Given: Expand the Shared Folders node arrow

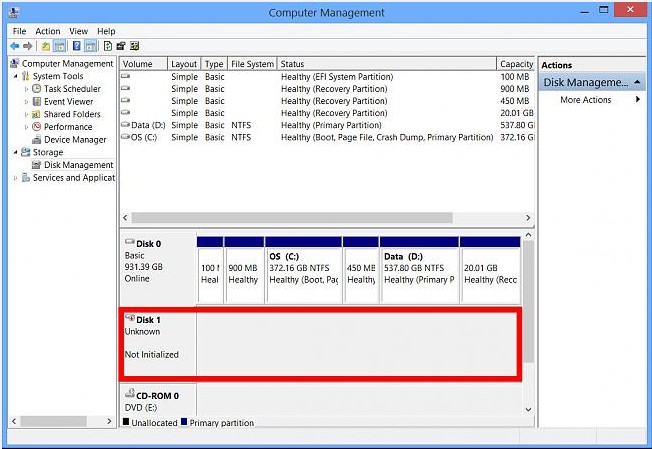Looking at the screenshot, I should [x=26, y=114].
